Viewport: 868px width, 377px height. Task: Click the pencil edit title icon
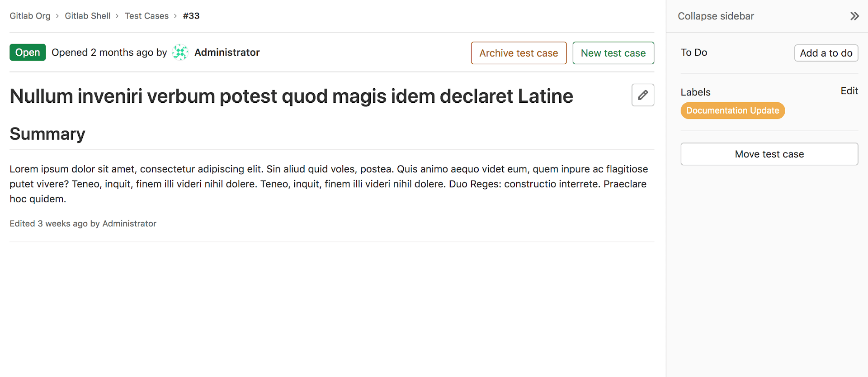point(642,95)
